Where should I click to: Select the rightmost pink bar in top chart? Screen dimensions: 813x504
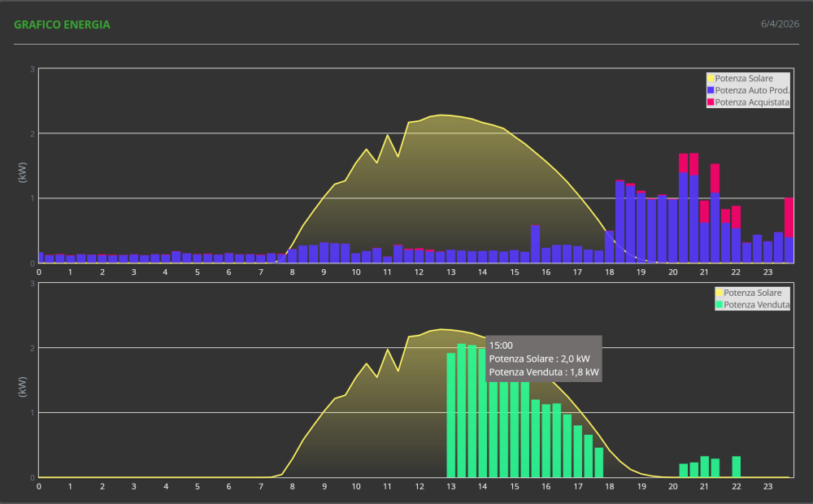[x=789, y=217]
